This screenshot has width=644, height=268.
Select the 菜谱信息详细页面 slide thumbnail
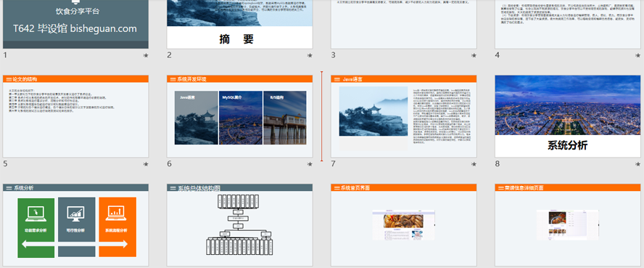(x=569, y=225)
